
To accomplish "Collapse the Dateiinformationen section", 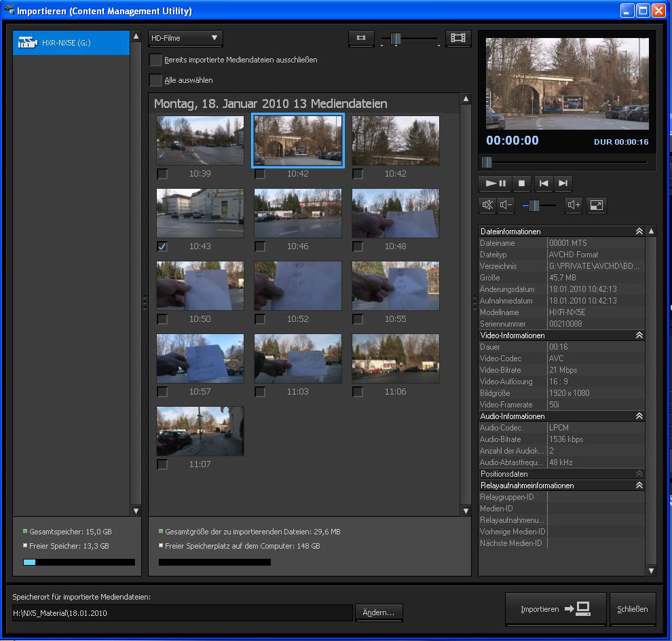I will [x=639, y=232].
